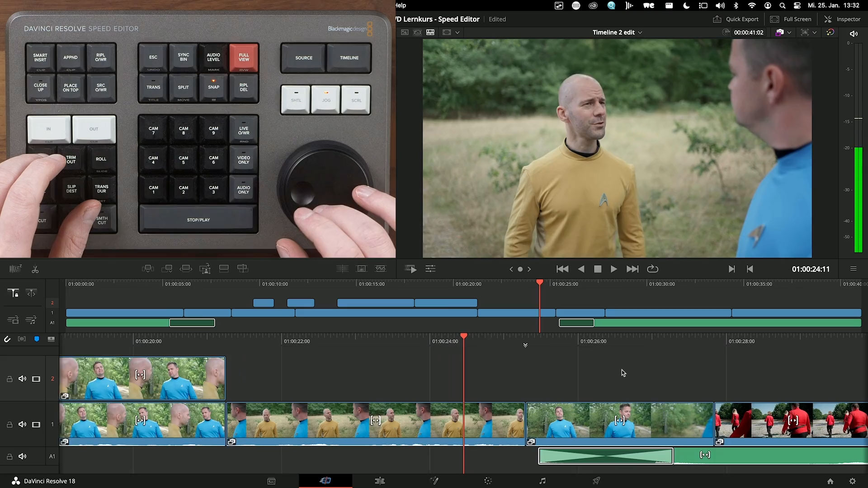This screenshot has width=868, height=488.
Task: Click the SYNC BIN button
Action: 183,57
